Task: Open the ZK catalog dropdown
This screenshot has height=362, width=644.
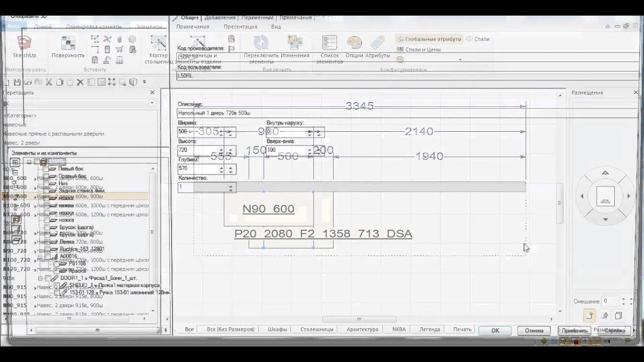Action: coord(152,103)
